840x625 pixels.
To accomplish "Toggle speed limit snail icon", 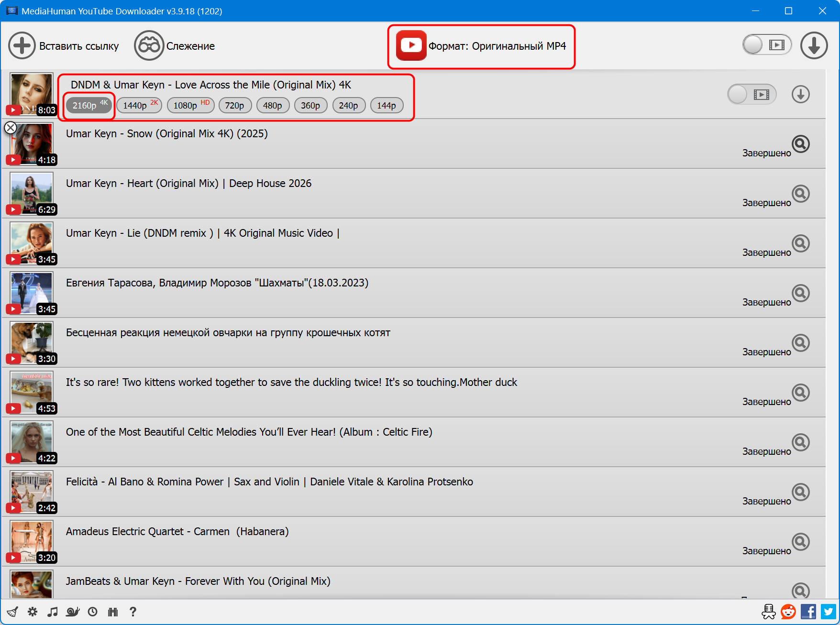I will 73,612.
